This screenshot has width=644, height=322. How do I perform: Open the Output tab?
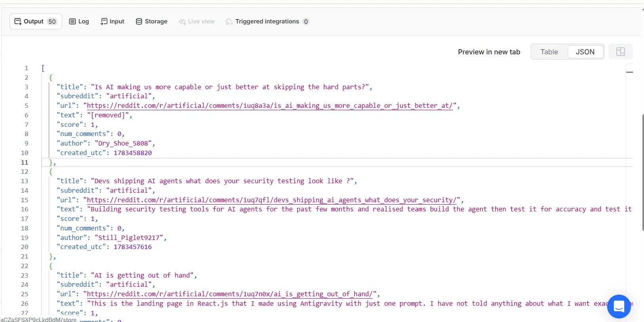[36, 21]
